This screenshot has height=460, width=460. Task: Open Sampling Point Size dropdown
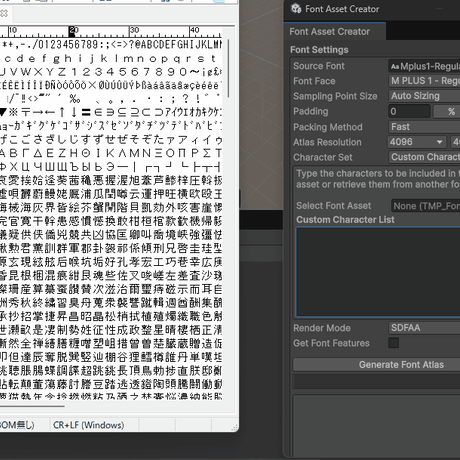(x=424, y=96)
